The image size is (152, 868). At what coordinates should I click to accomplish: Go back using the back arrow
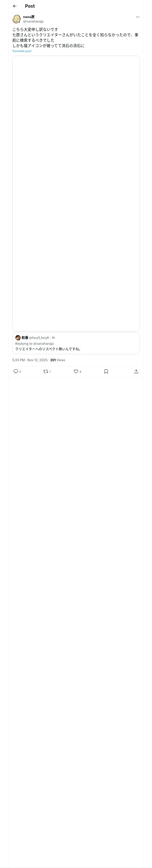pyautogui.click(x=14, y=6)
